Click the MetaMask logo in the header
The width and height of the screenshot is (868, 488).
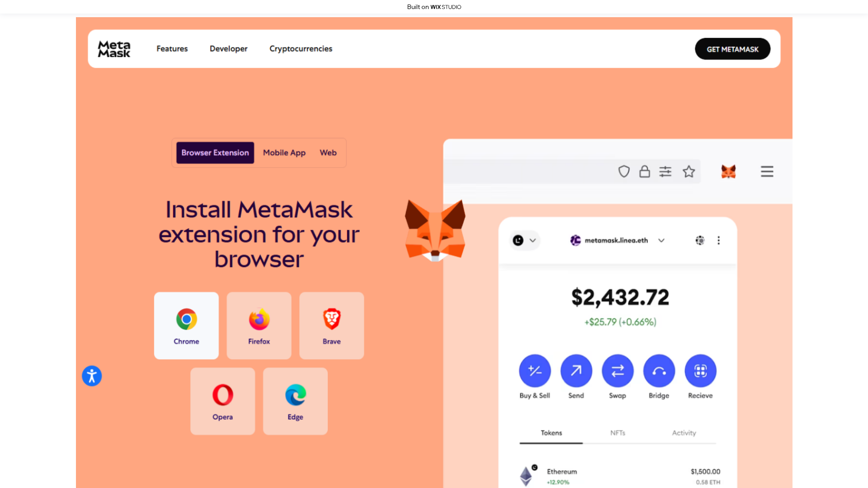point(114,49)
